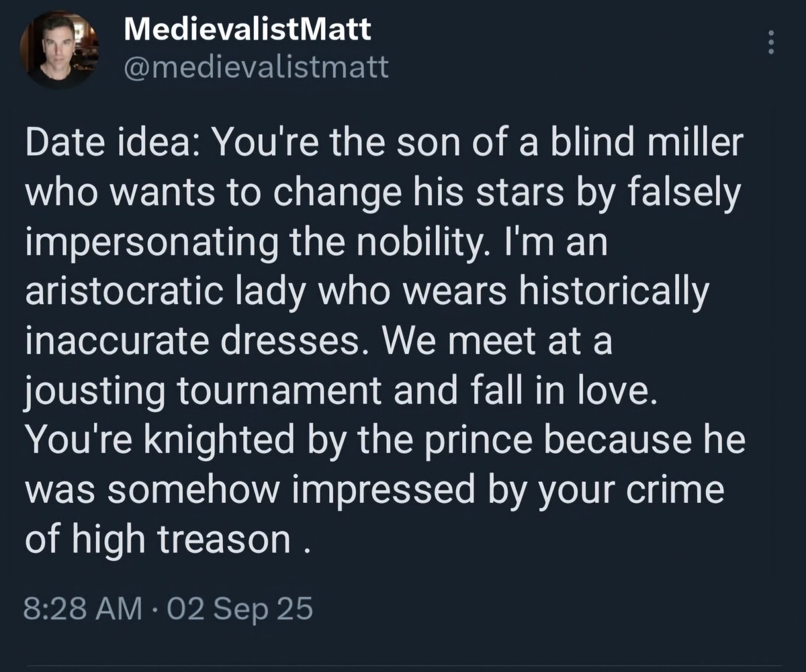Click the 8:28 AM timestamp
The height and width of the screenshot is (672, 806).
click(83, 610)
